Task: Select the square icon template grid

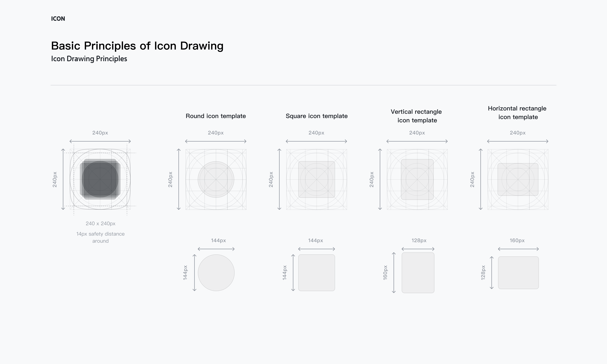Action: pyautogui.click(x=317, y=179)
